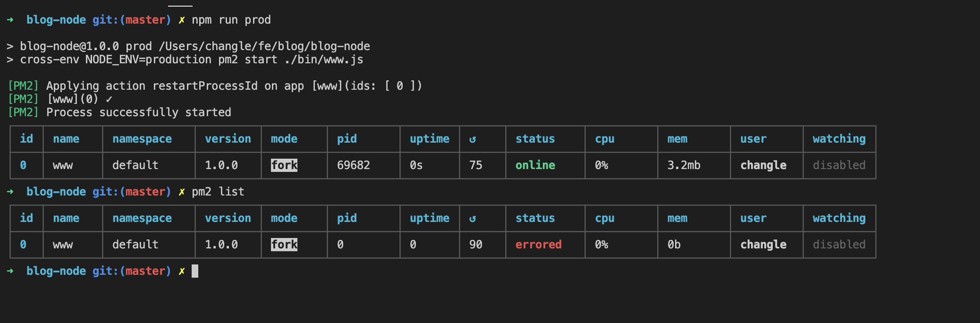Screen dimensions: 980x323
Task: Select the green "online" status value
Action: point(535,165)
